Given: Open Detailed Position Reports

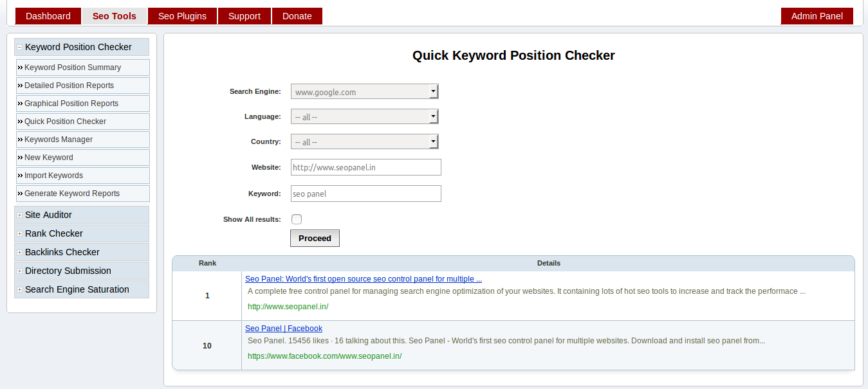Looking at the screenshot, I should pyautogui.click(x=83, y=86).
